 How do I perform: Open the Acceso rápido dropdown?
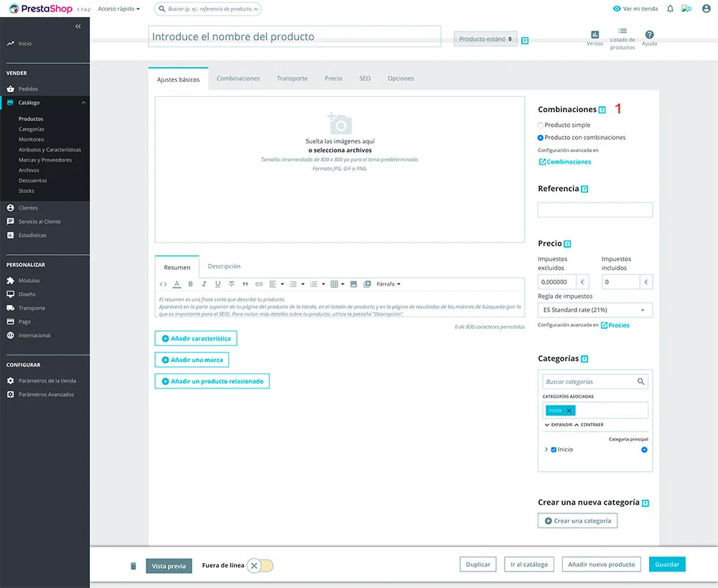(118, 9)
